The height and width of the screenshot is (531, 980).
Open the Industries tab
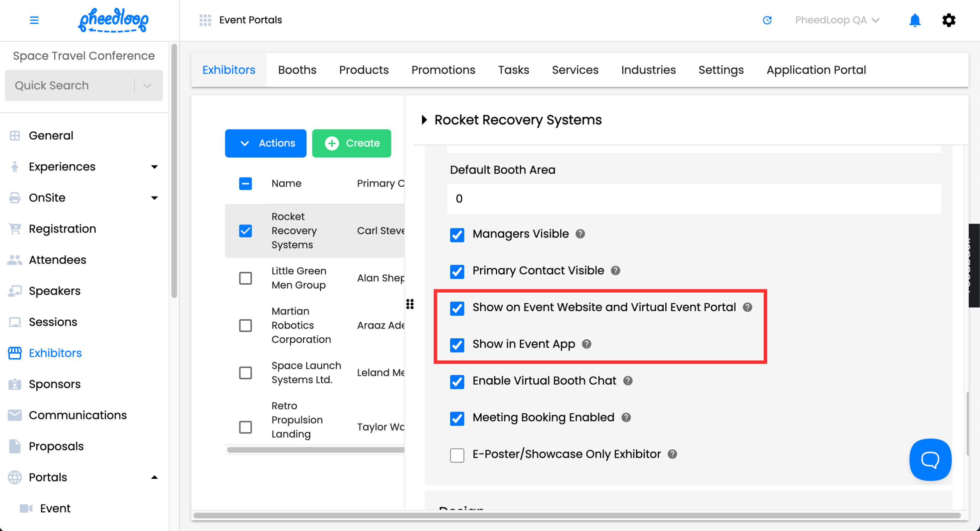click(648, 70)
